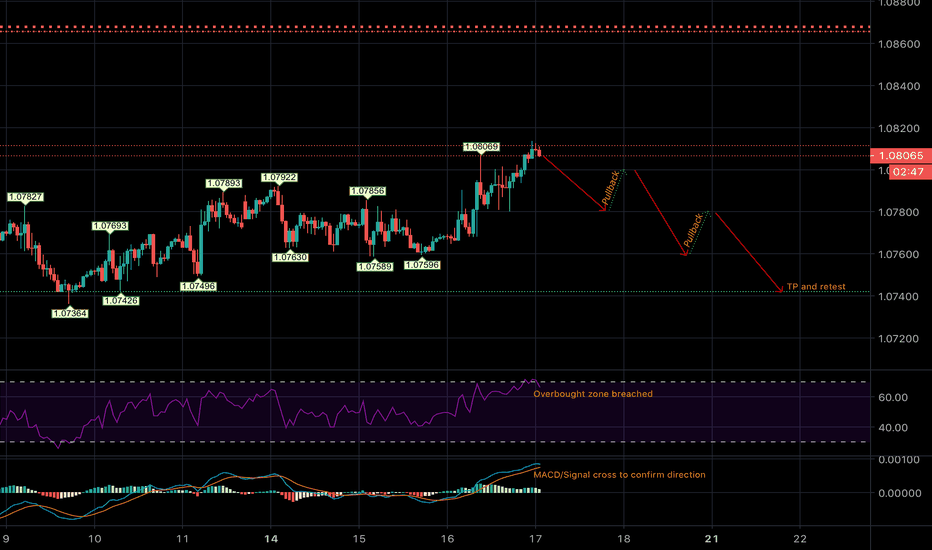Select the 1.07827 price label

coord(26,197)
